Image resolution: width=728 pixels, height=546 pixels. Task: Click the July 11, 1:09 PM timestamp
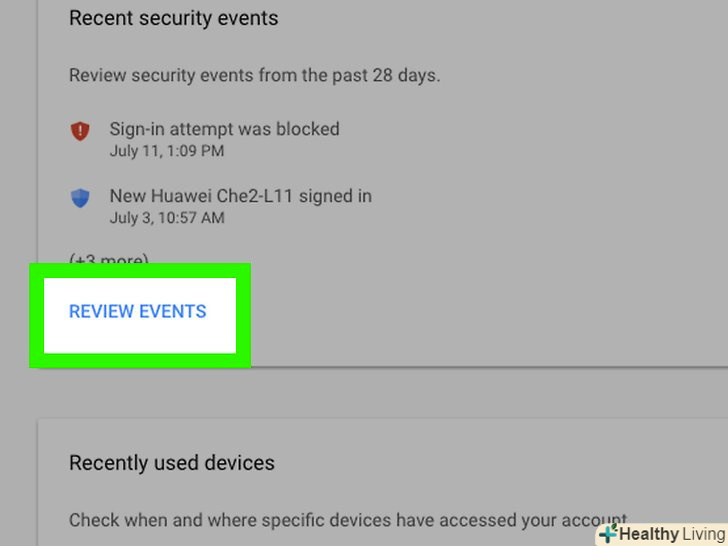[x=166, y=151]
